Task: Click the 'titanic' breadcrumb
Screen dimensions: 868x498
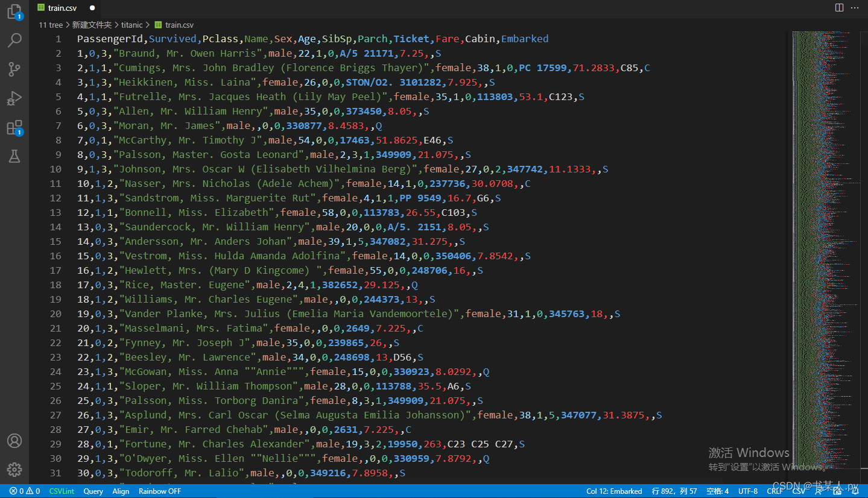Action: [x=131, y=25]
